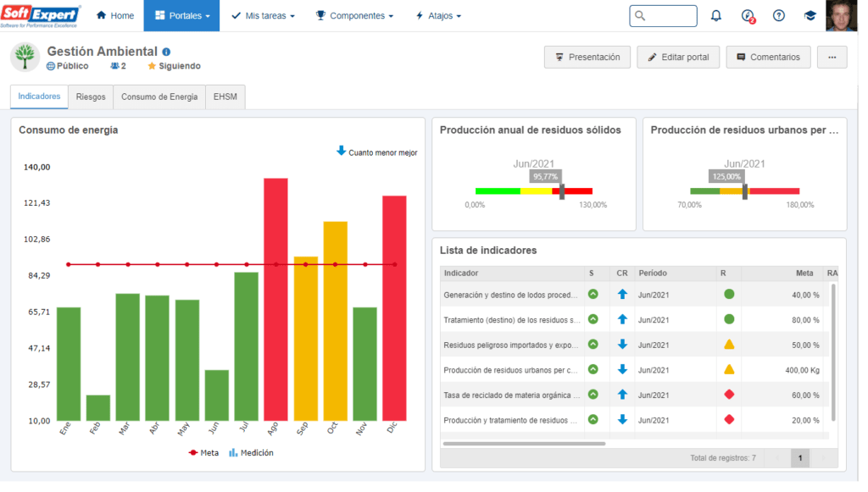868x492 pixels.
Task: Click the notifications bell icon
Action: coord(716,16)
